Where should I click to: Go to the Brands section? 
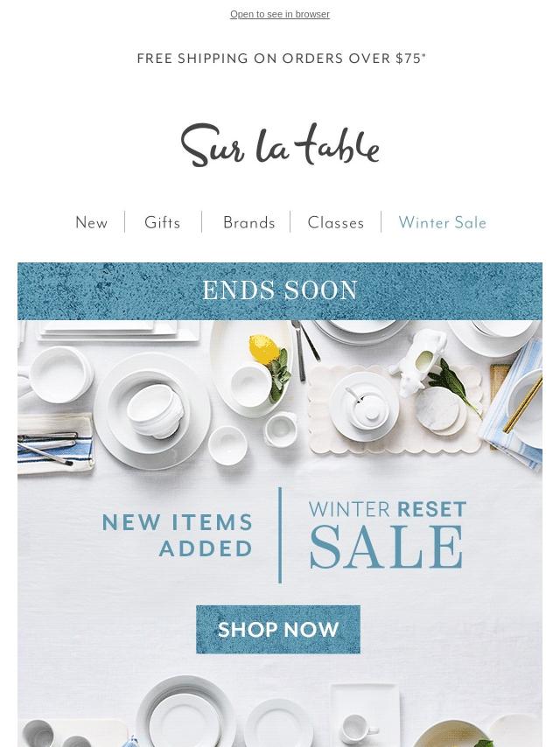point(248,222)
